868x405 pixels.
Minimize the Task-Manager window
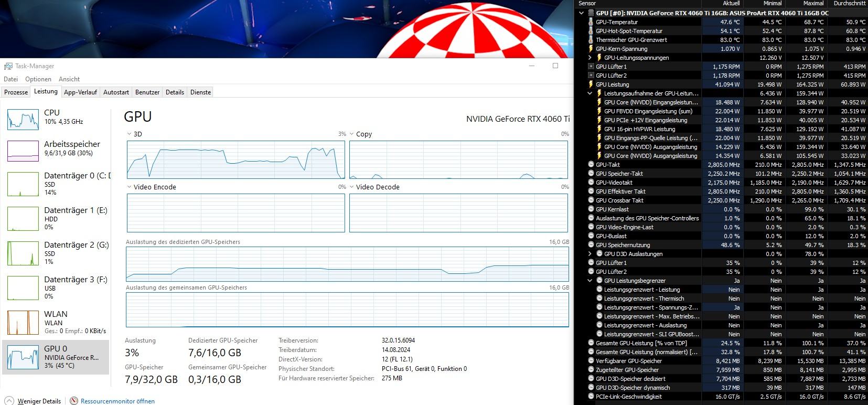532,66
